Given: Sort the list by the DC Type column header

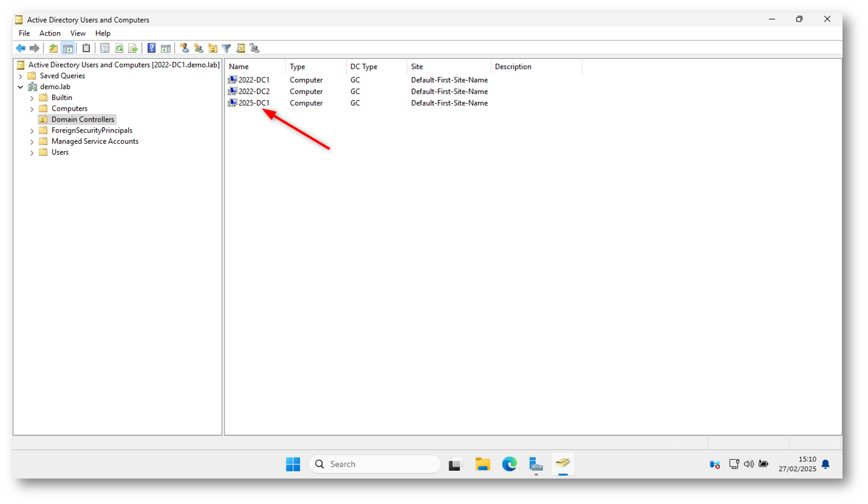Looking at the screenshot, I should [x=376, y=67].
